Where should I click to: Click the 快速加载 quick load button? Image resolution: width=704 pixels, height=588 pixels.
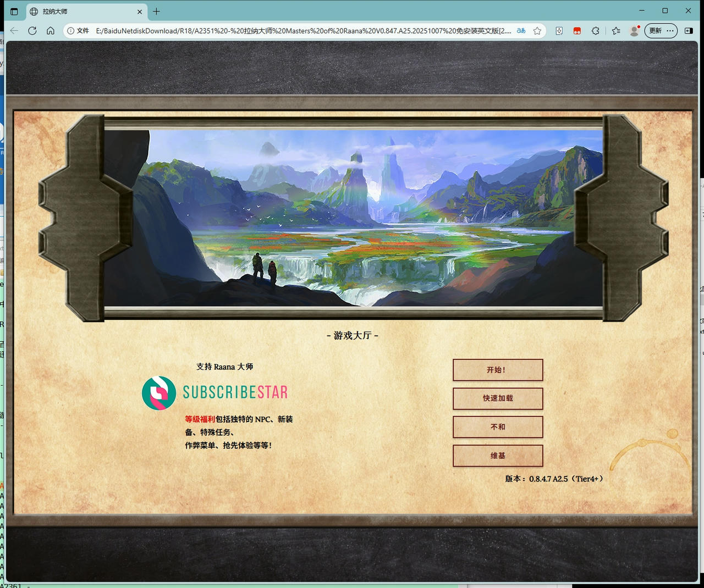tap(497, 398)
